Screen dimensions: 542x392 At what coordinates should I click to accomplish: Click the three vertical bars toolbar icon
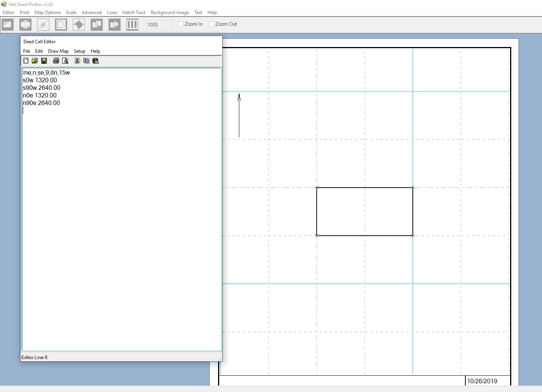132,25
